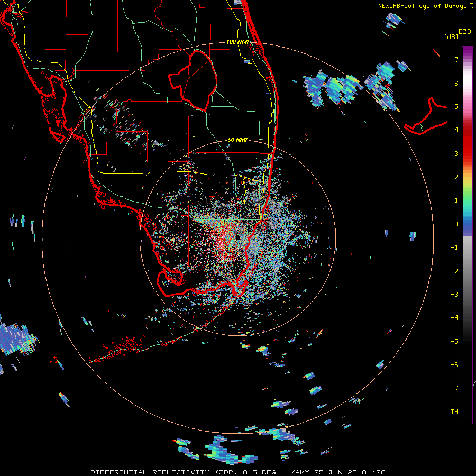
Task: Click the -4 value on the dB scale
Action: click(454, 318)
